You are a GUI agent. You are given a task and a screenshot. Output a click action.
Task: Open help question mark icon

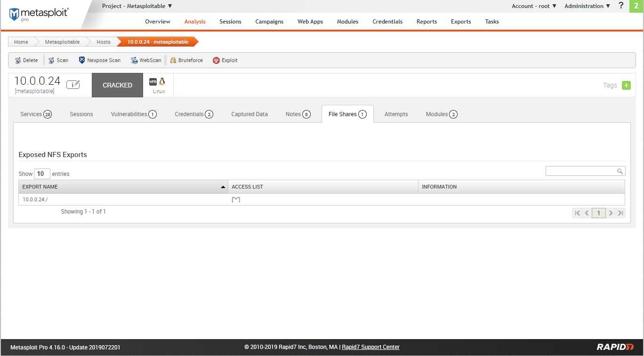[x=621, y=6]
